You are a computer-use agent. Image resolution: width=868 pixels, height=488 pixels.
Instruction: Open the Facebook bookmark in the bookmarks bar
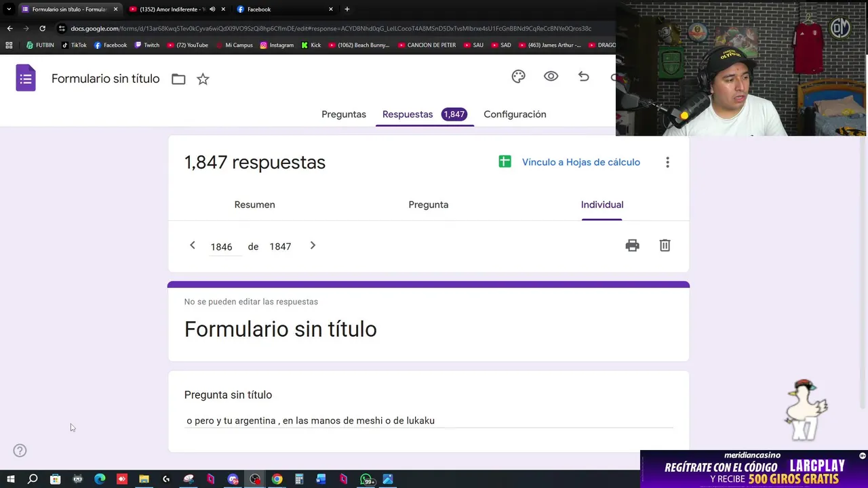[111, 45]
